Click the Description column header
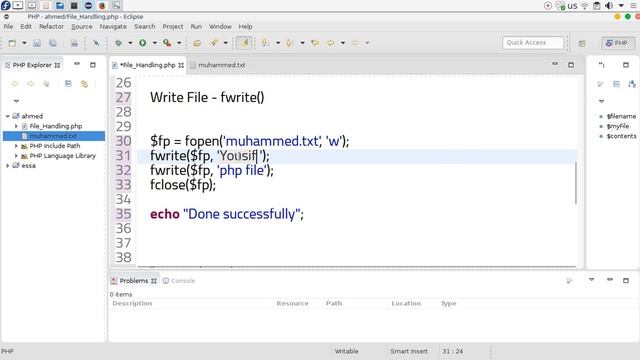Screen dimensions: 640x360 (x=132, y=304)
